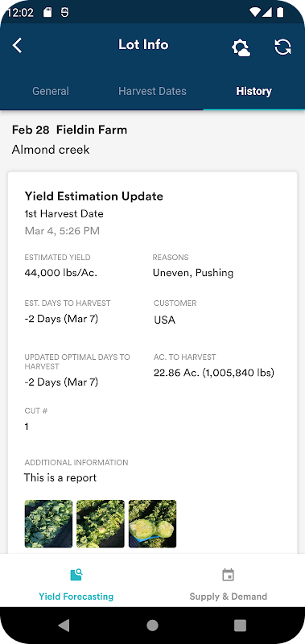Image resolution: width=305 pixels, height=644 pixels.
Task: Tap the Android back navigation triangle
Action: coord(64,625)
